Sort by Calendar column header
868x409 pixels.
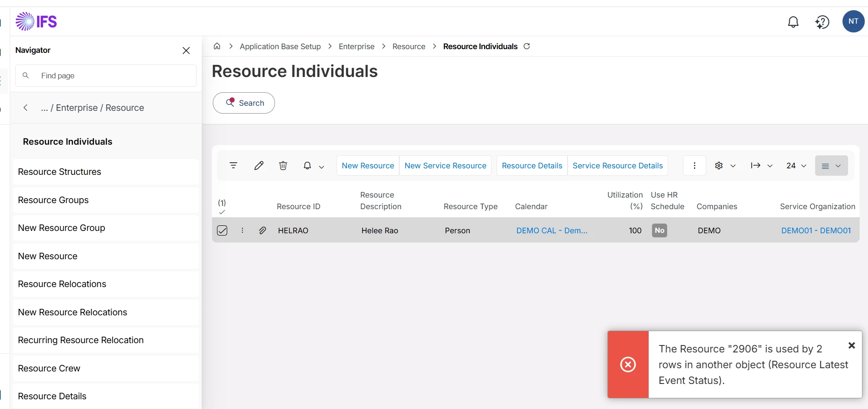point(531,206)
